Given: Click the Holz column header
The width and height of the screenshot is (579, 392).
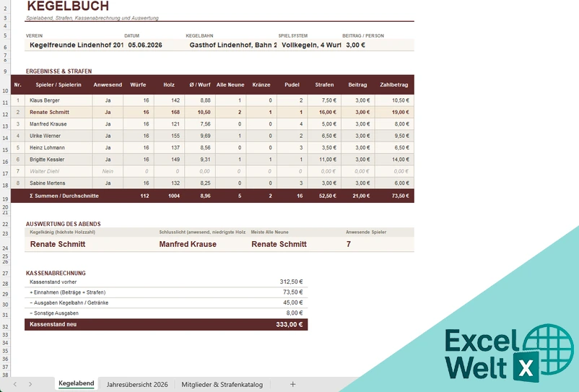Looking at the screenshot, I should pos(169,85).
